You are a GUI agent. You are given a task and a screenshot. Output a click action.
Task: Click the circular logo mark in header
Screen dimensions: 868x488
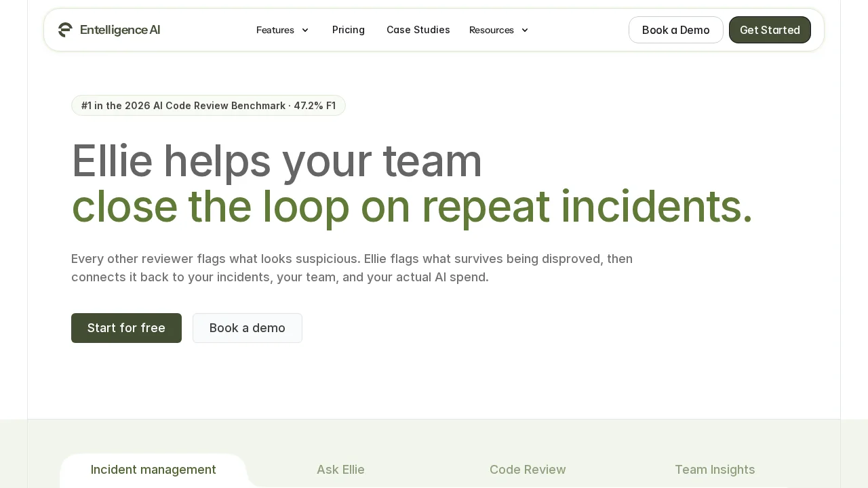pyautogui.click(x=65, y=30)
